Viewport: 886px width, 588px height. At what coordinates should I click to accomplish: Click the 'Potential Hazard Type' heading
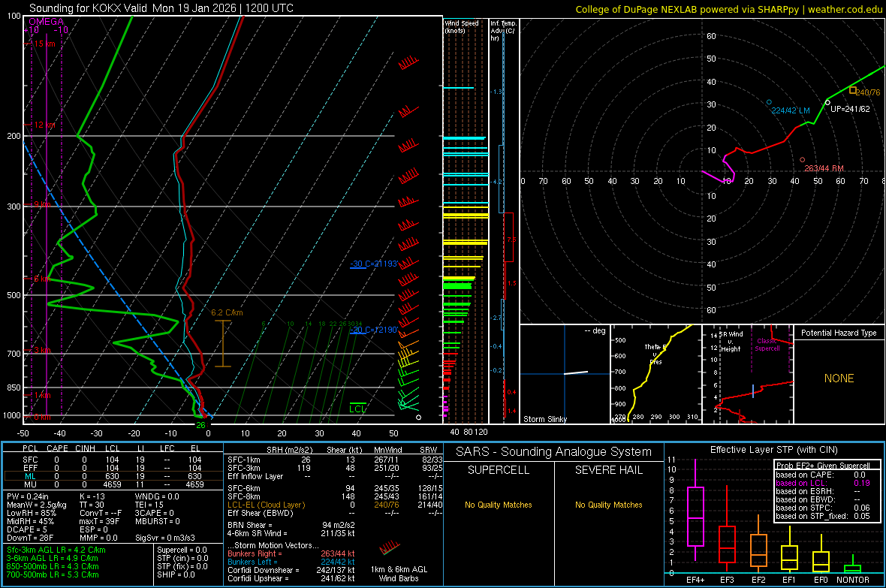839,333
